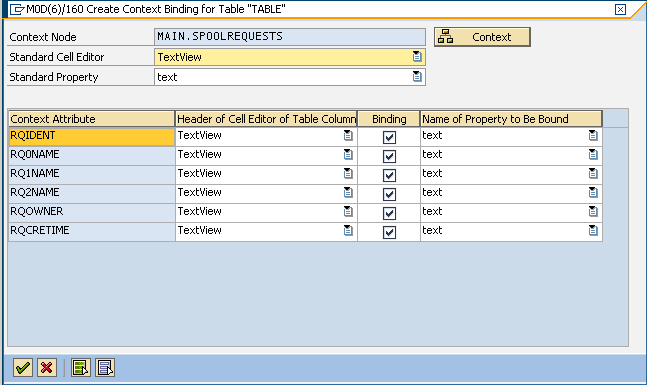Confirm the dialog with the green checkmark
647x385 pixels.
pyautogui.click(x=23, y=367)
